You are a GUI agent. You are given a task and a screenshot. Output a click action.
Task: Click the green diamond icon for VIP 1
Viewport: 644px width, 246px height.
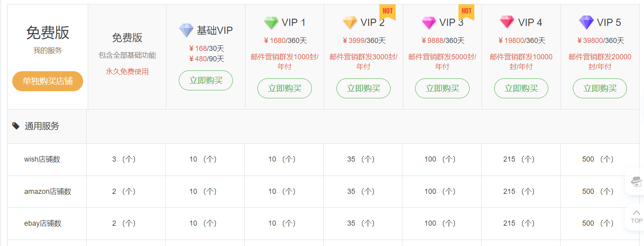click(x=271, y=23)
